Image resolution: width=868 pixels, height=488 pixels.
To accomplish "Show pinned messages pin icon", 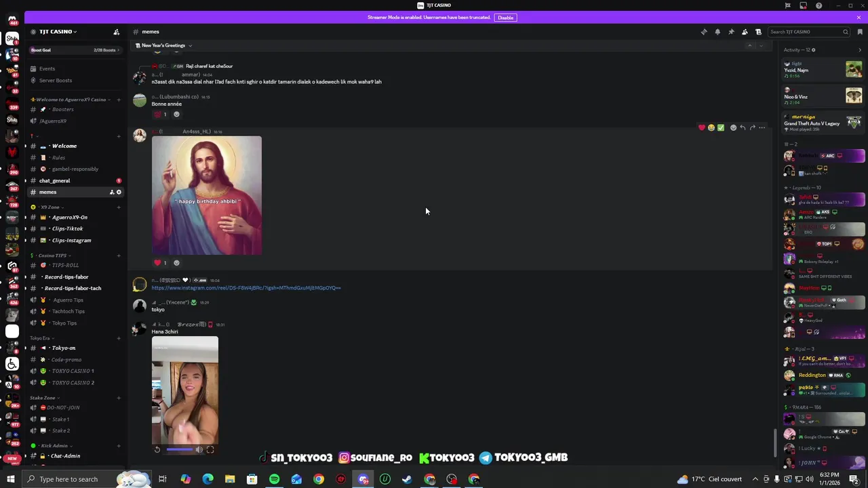I will (731, 32).
